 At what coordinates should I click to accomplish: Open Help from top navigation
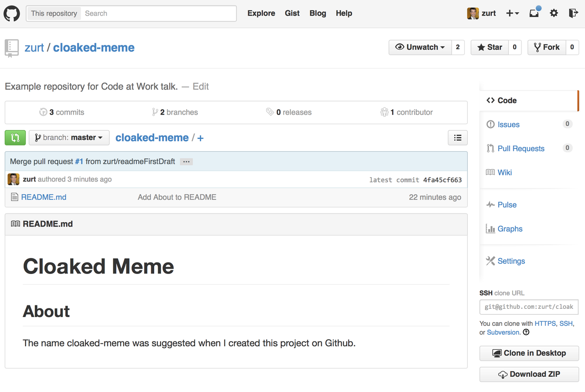pos(344,13)
